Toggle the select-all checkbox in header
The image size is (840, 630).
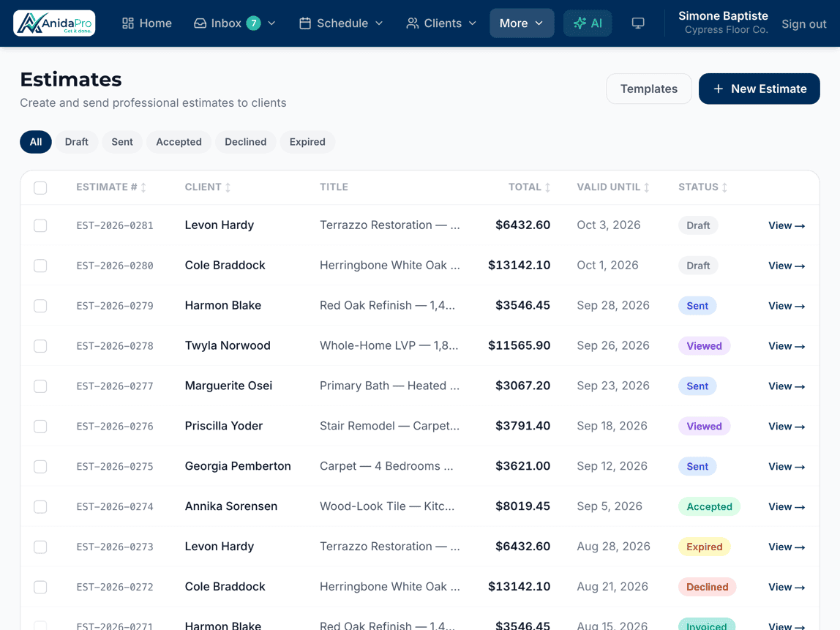click(x=40, y=187)
